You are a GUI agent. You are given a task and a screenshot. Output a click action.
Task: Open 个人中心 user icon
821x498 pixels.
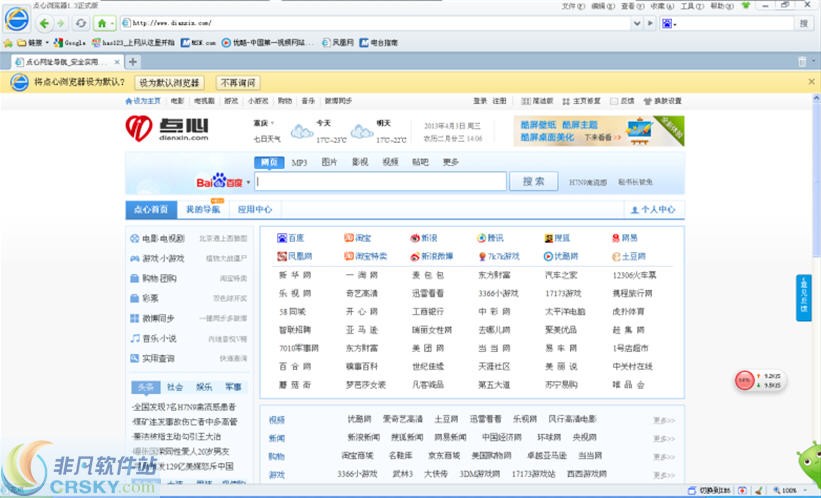click(x=635, y=210)
